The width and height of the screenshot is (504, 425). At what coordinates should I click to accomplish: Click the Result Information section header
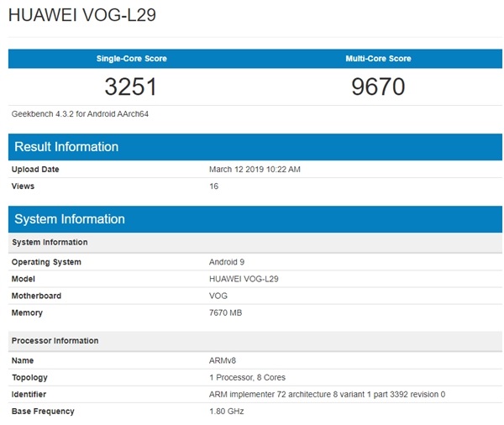click(x=66, y=147)
